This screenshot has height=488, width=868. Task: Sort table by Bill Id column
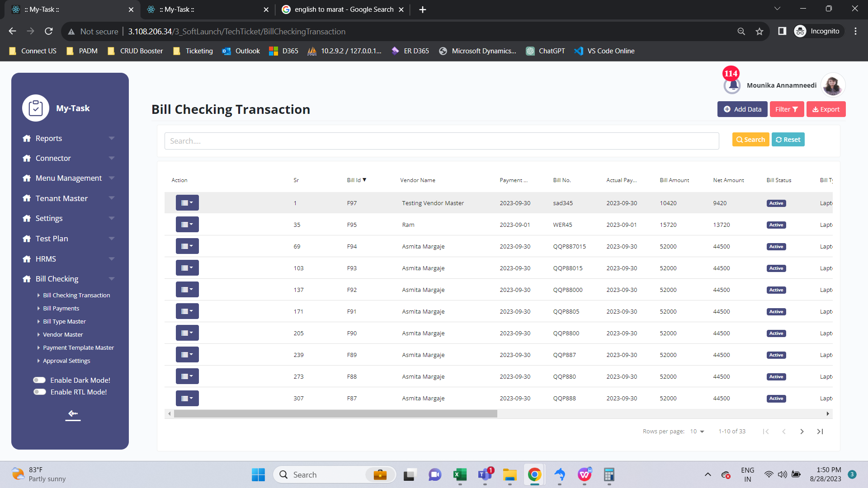[x=356, y=180]
